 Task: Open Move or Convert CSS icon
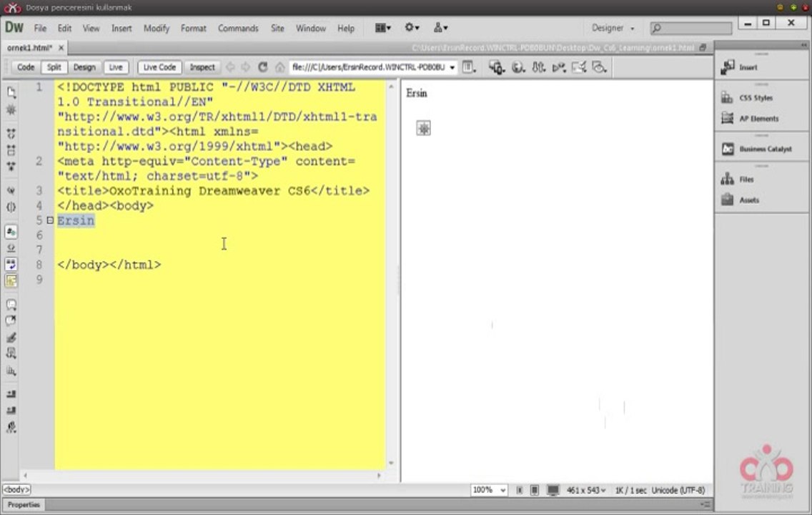pos(11,371)
